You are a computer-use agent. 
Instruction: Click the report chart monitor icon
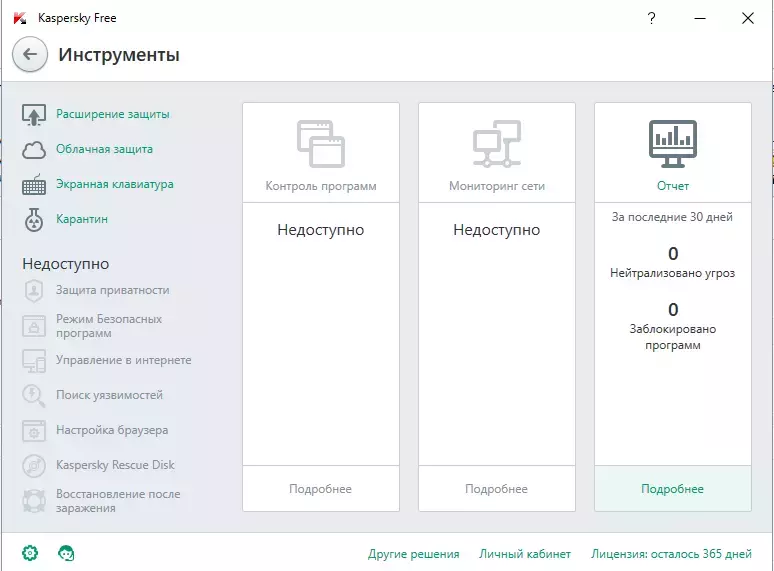(672, 144)
